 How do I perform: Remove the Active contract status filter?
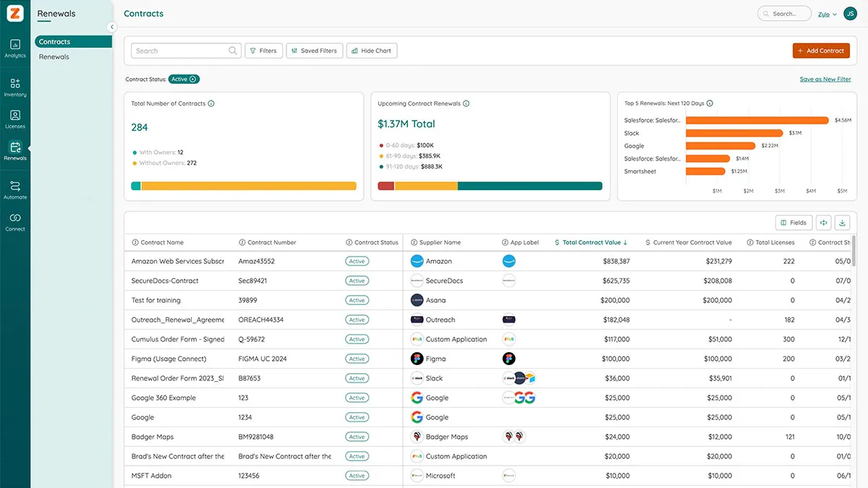click(194, 79)
